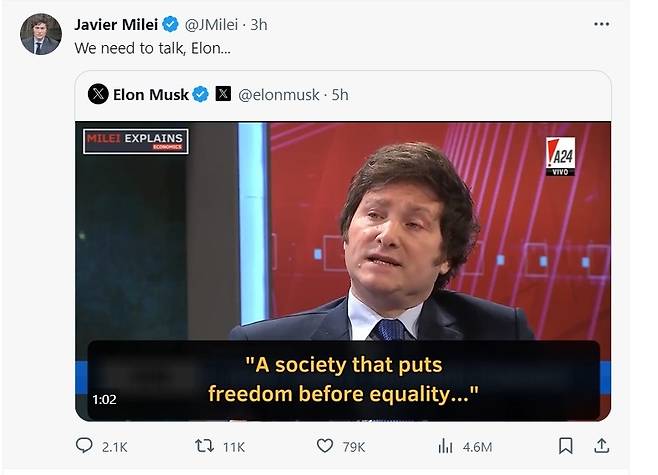Click the Elon Musk name in quoted tweet
This screenshot has height=475, width=658.
pyautogui.click(x=150, y=95)
